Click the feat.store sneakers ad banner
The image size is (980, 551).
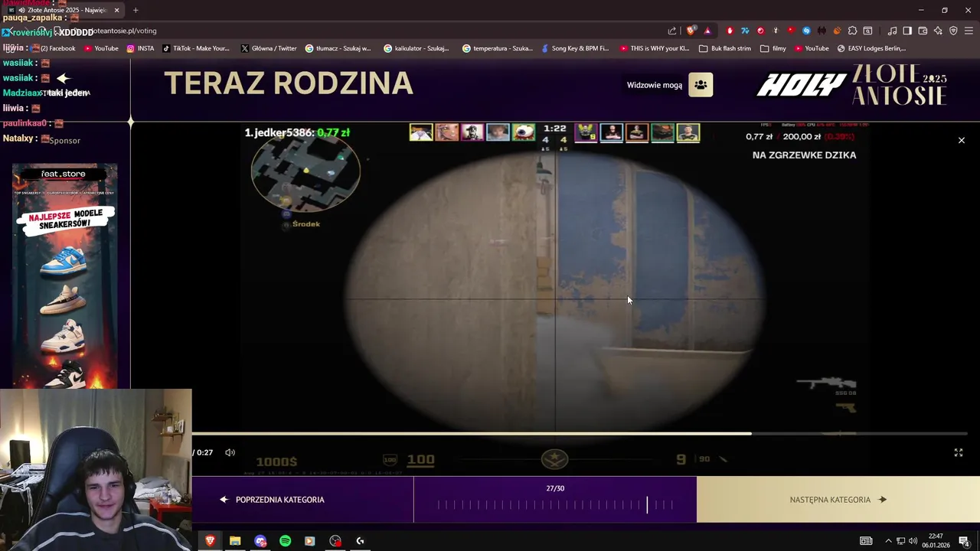click(64, 276)
